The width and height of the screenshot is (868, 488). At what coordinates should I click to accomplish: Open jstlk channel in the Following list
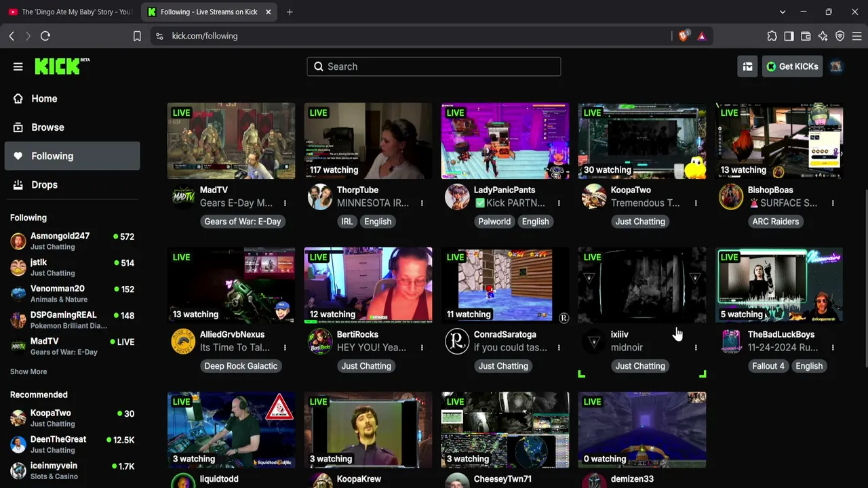pos(72,267)
